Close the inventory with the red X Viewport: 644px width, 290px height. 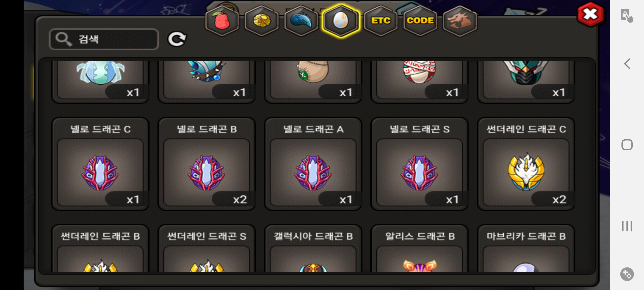point(590,15)
